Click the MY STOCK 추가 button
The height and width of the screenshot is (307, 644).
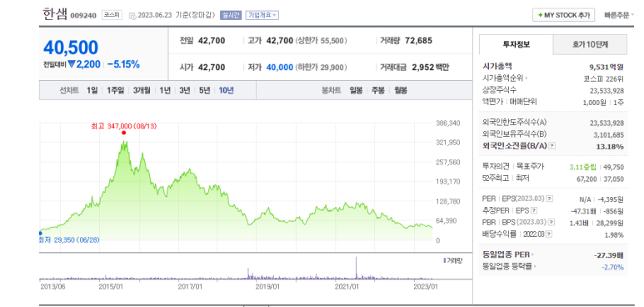[563, 15]
